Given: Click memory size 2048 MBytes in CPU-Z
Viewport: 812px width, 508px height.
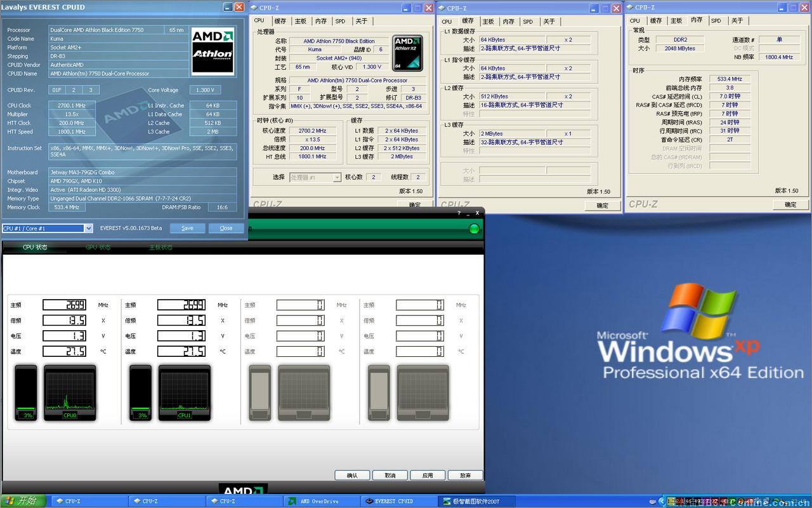Looking at the screenshot, I should [x=680, y=48].
